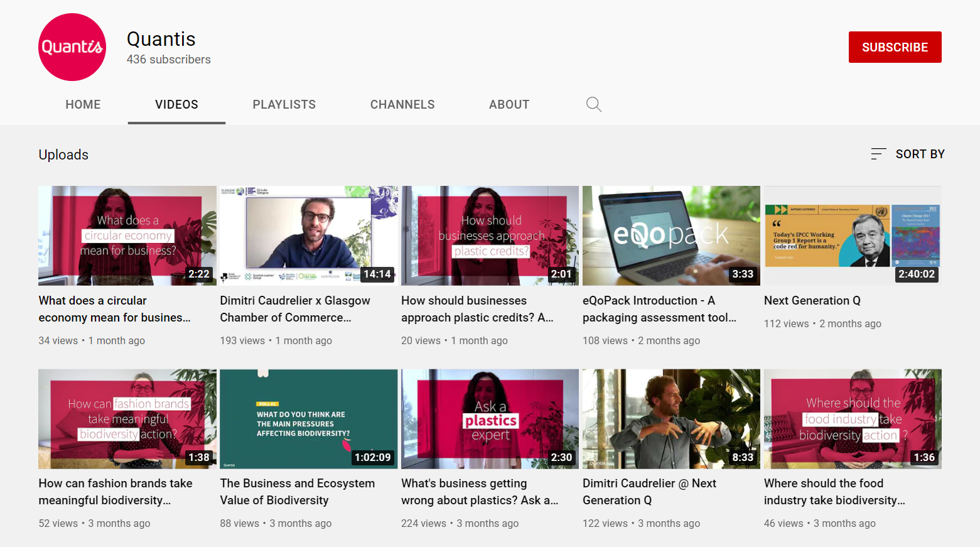Viewport: 980px width, 547px height.
Task: Open the channel search magnifier icon
Action: (x=594, y=104)
